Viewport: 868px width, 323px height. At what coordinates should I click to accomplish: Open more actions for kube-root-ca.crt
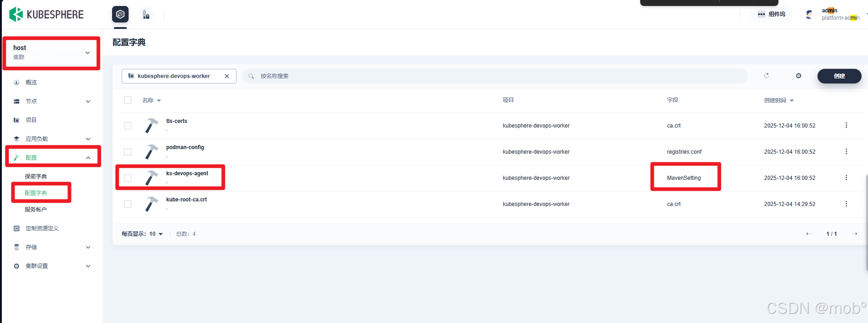click(846, 204)
